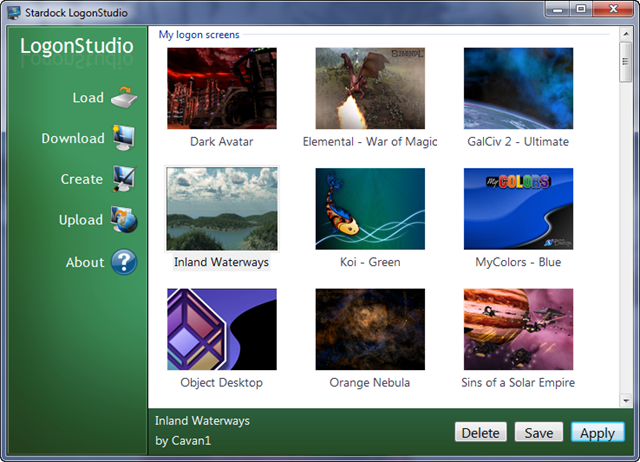Click the "Koi - Green" caption
The height and width of the screenshot is (462, 640).
point(370,262)
